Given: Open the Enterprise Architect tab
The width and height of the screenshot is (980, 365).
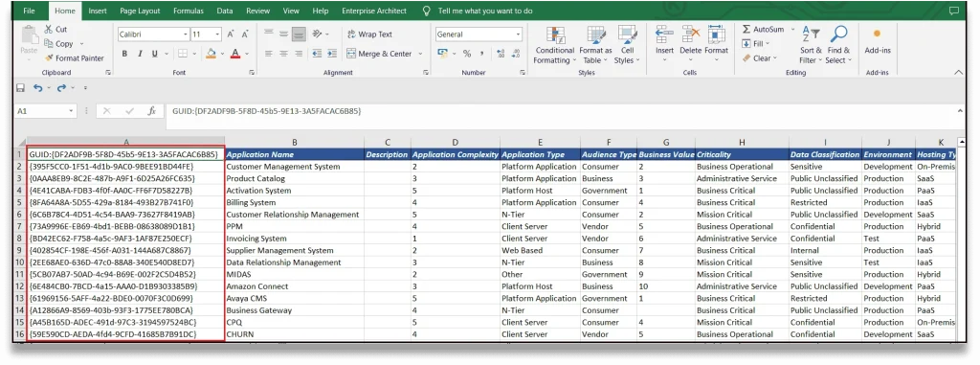Looking at the screenshot, I should pos(374,11).
